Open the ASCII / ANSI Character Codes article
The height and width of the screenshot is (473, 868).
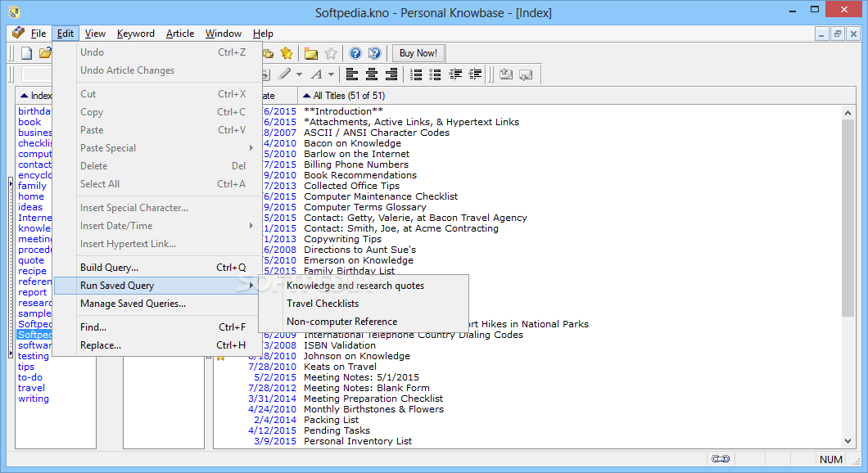(377, 133)
